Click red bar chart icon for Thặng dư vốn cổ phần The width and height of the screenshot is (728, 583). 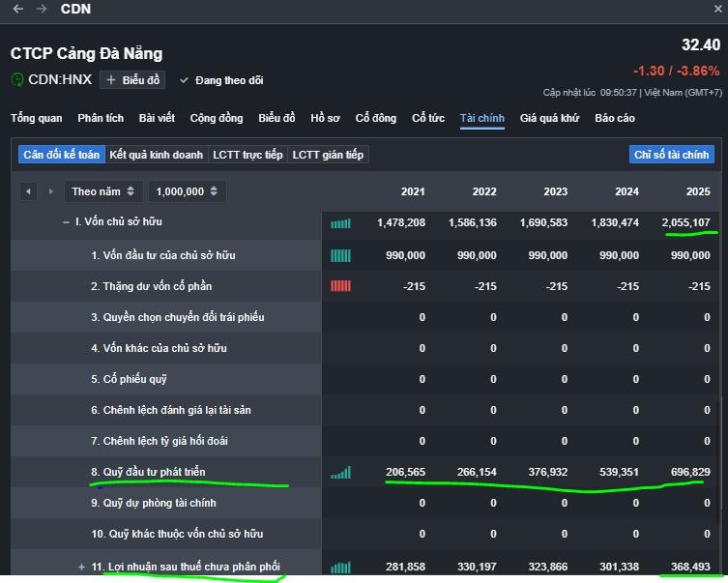pos(340,286)
